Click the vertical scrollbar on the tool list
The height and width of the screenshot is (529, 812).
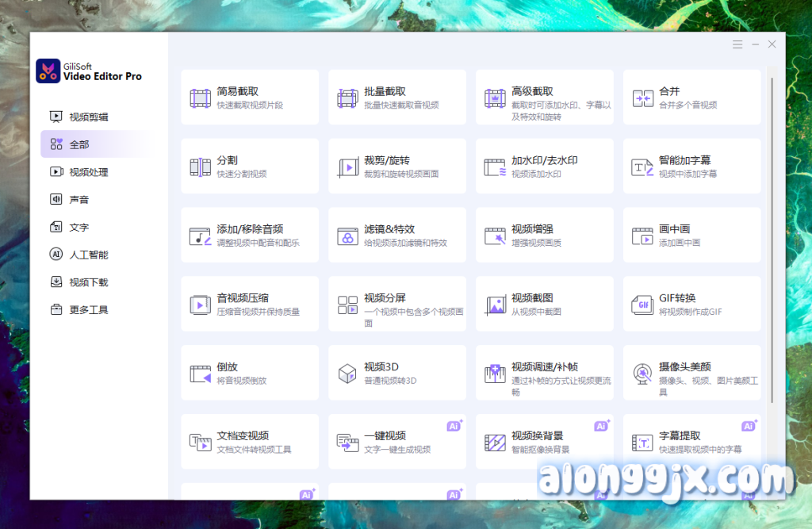pos(770,238)
